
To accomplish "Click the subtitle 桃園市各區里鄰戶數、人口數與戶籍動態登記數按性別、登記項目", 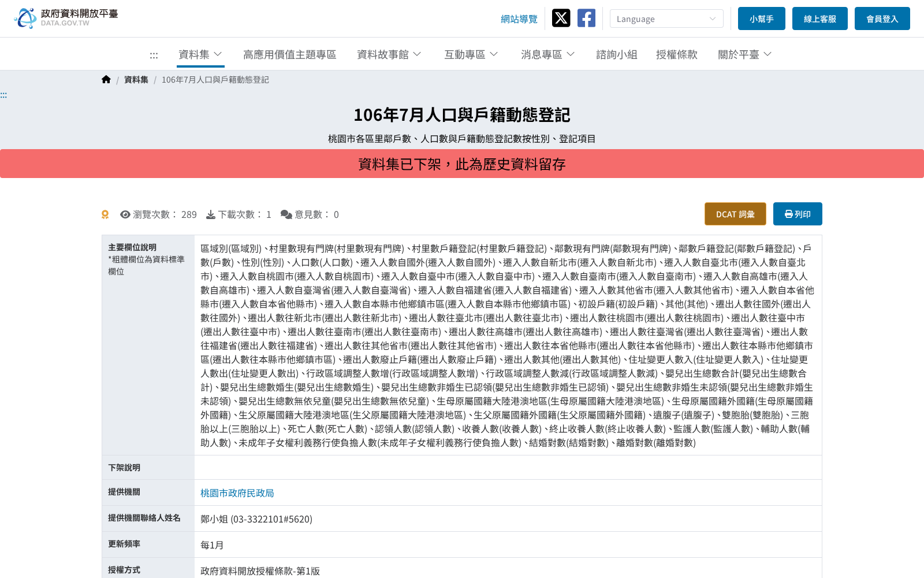I will [462, 139].
